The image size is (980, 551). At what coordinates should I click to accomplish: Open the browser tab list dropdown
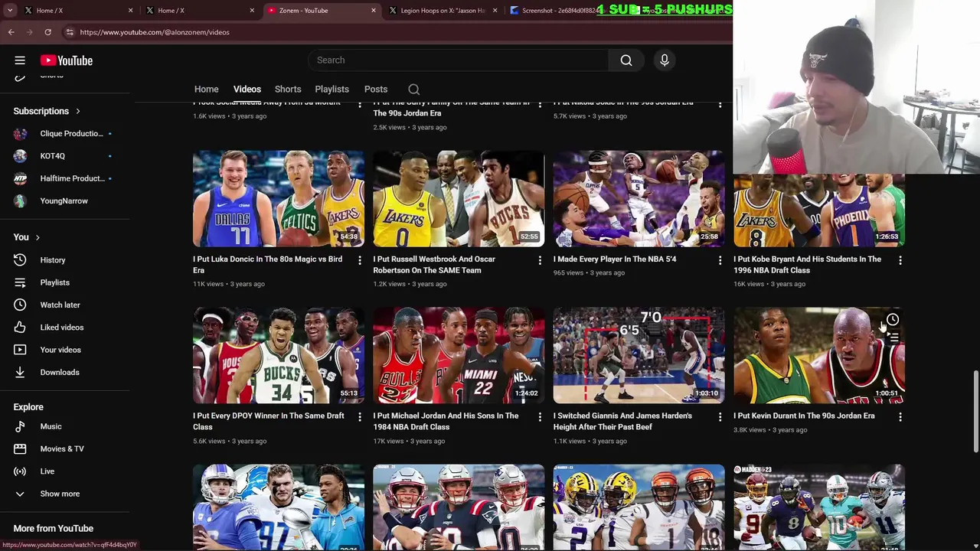click(9, 11)
